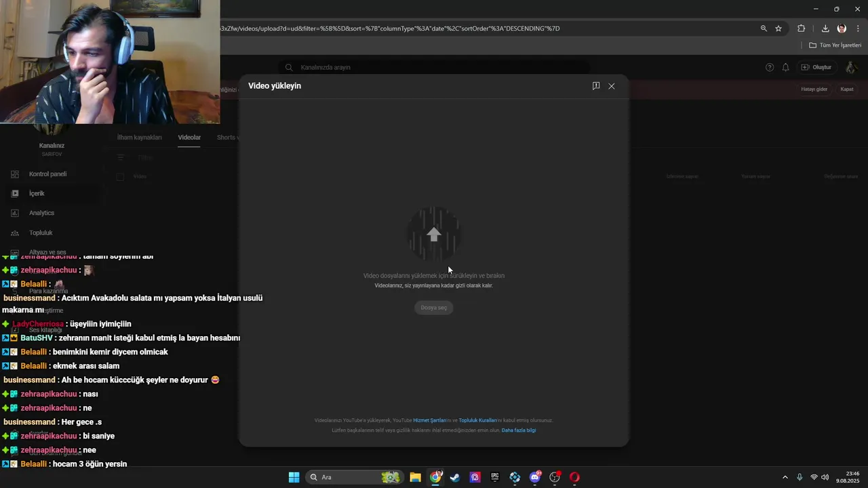This screenshot has width=868, height=488.
Task: Click the Kapat button on the banner
Action: point(847,89)
